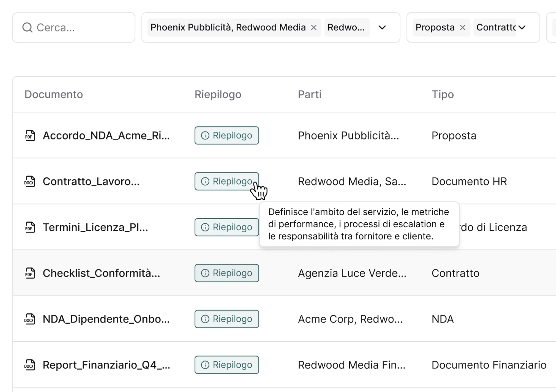Open Riepilogo for Checklist_Conformità document
The height and width of the screenshot is (392, 556).
227,273
